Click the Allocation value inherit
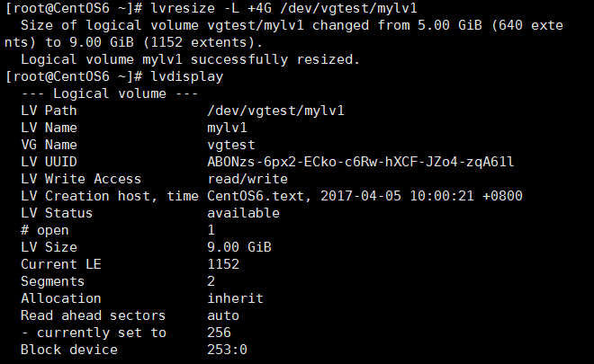Image resolution: width=594 pixels, height=364 pixels. (x=235, y=298)
